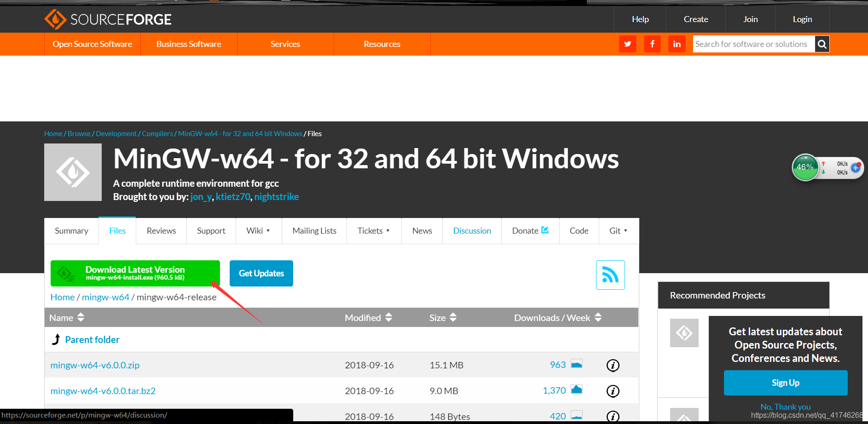Switch to the Code tab
Screen dimensions: 868x424
coord(579,231)
